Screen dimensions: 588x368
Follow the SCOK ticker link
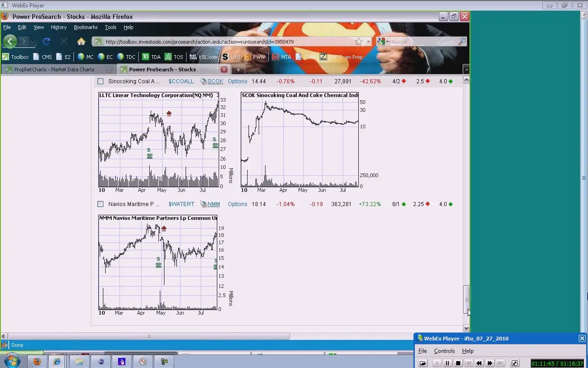pyautogui.click(x=215, y=81)
